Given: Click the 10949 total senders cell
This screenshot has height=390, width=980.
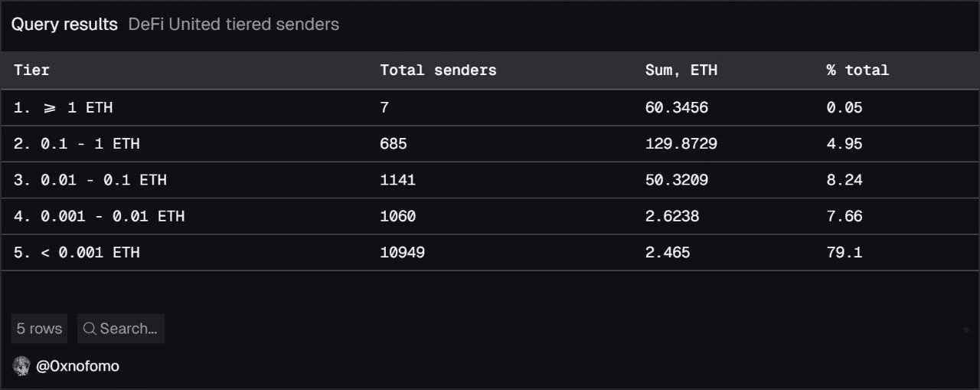Looking at the screenshot, I should click(402, 252).
